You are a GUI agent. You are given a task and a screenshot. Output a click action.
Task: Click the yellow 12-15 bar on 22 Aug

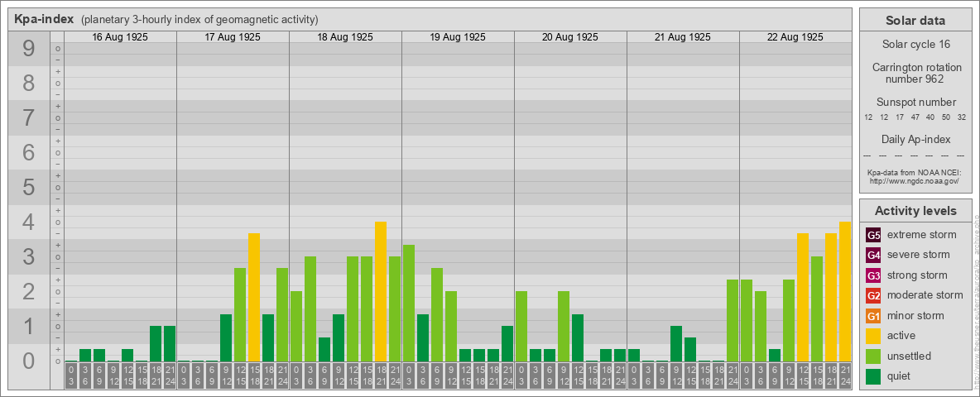pos(803,297)
